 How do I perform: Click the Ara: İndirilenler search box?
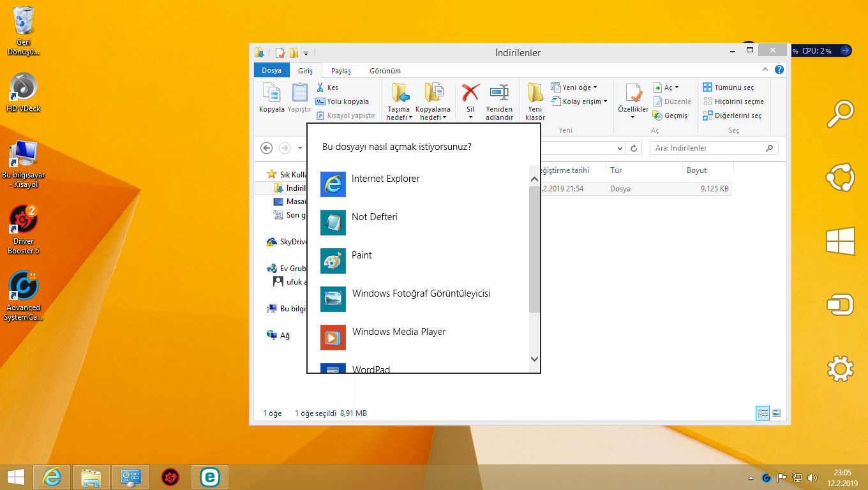click(714, 148)
